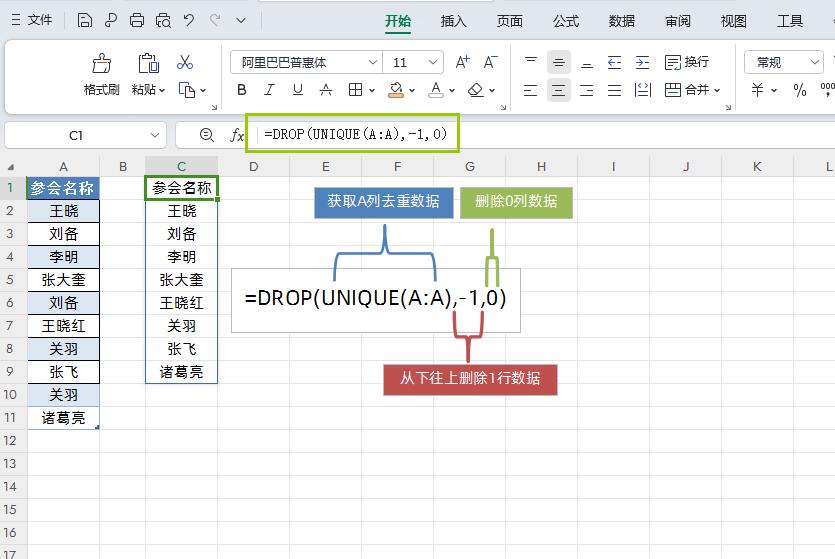This screenshot has height=559, width=835.
Task: Click the formula bar input
Action: click(x=543, y=134)
